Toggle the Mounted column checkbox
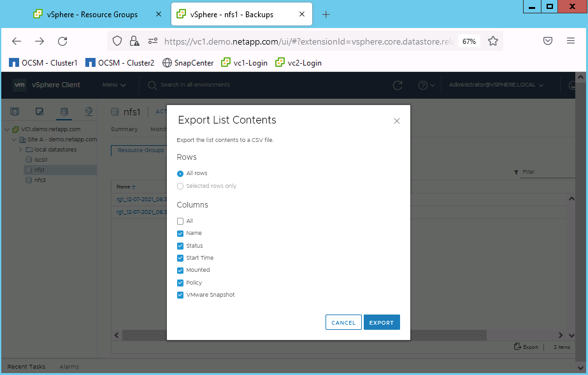Screen dimensions: 588x375 click(180, 270)
